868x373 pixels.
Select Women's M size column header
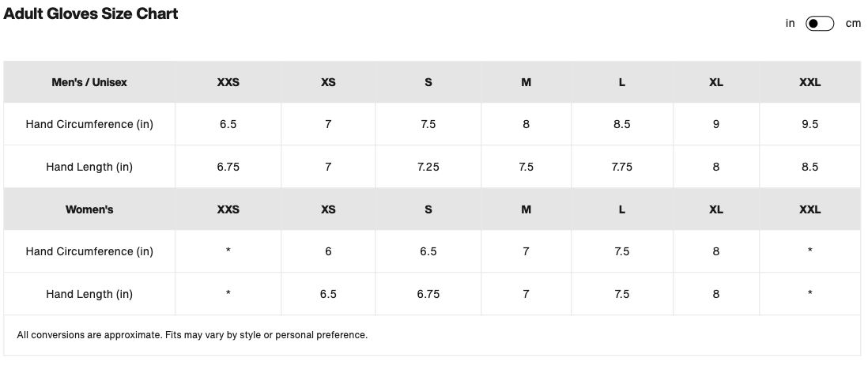coord(526,209)
